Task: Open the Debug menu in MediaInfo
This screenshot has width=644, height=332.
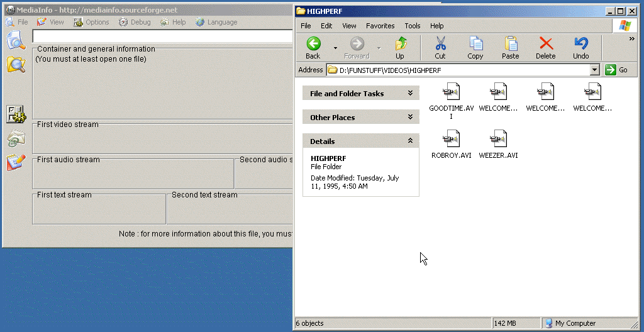Action: 135,22
